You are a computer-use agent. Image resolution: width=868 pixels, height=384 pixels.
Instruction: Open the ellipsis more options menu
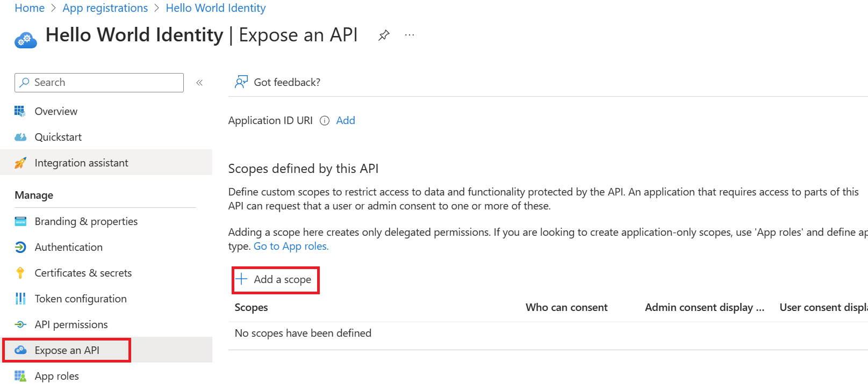(x=410, y=35)
